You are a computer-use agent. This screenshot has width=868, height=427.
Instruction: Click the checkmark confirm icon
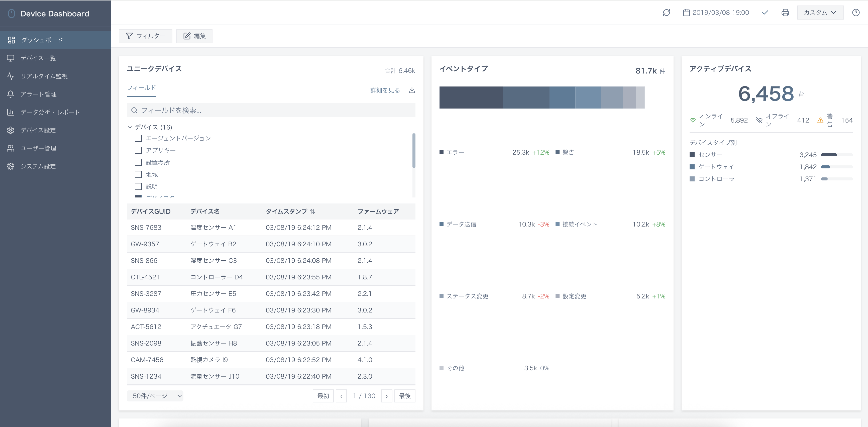pos(765,13)
